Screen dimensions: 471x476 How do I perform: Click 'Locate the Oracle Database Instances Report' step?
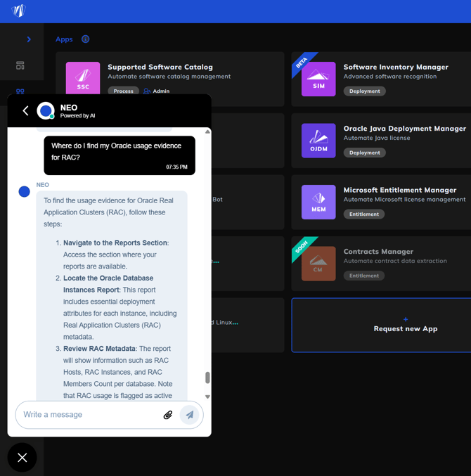click(108, 284)
